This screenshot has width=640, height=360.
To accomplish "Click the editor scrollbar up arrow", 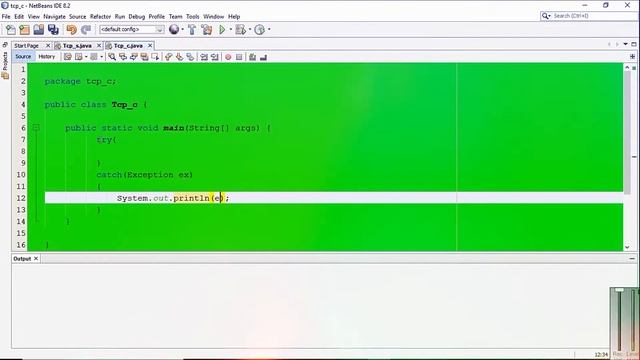I will click(x=627, y=67).
